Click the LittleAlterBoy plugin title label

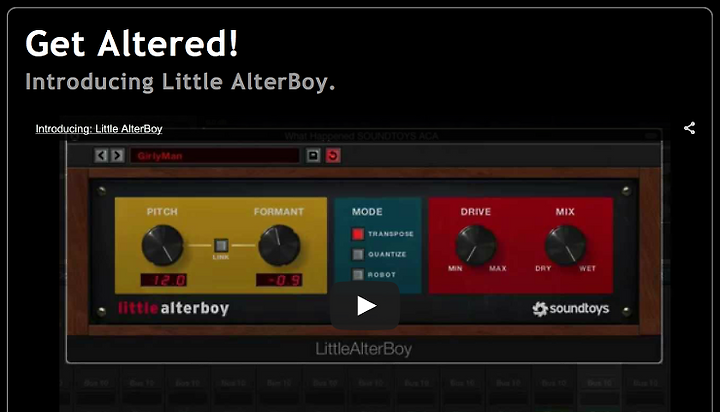coord(364,349)
